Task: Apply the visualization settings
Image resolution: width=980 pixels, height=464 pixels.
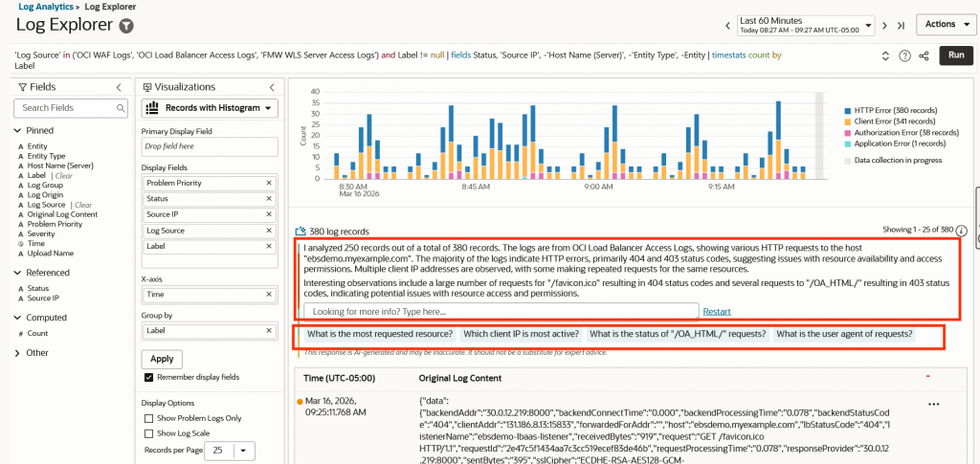Action: (x=162, y=359)
